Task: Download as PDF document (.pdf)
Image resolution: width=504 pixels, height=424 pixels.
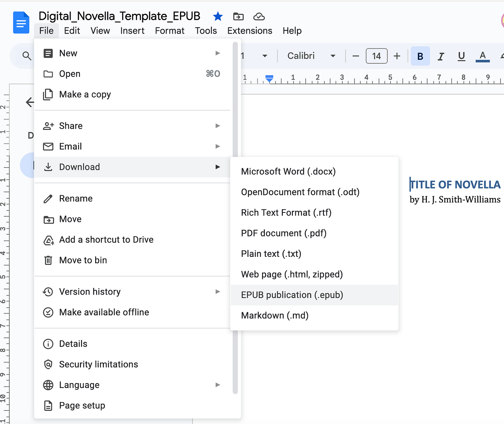Action: [x=314, y=233]
